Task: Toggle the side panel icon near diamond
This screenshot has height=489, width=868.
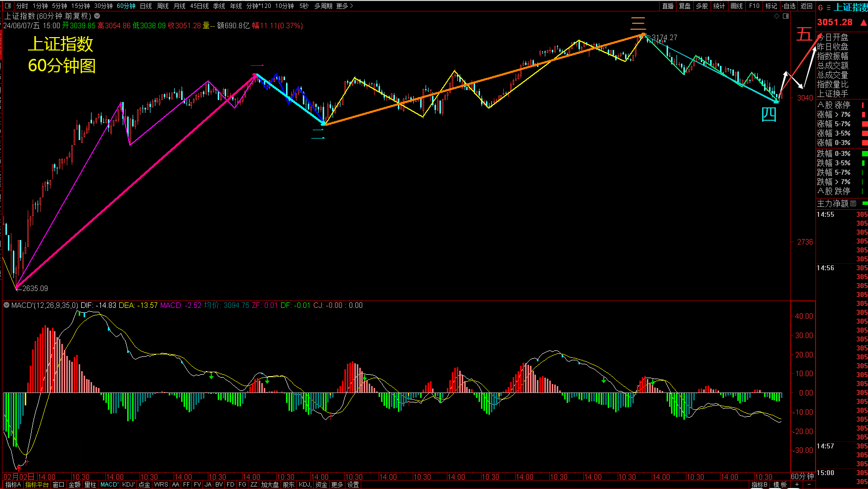Action: click(785, 16)
